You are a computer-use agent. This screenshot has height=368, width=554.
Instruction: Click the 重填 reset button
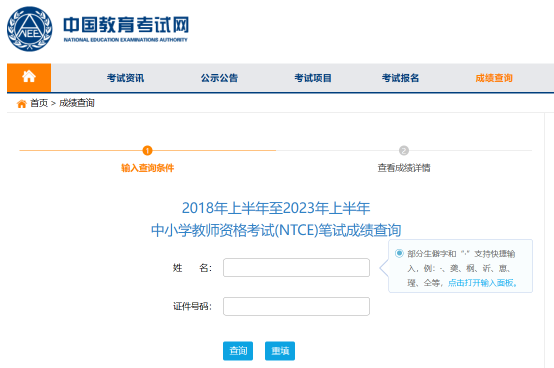(280, 351)
